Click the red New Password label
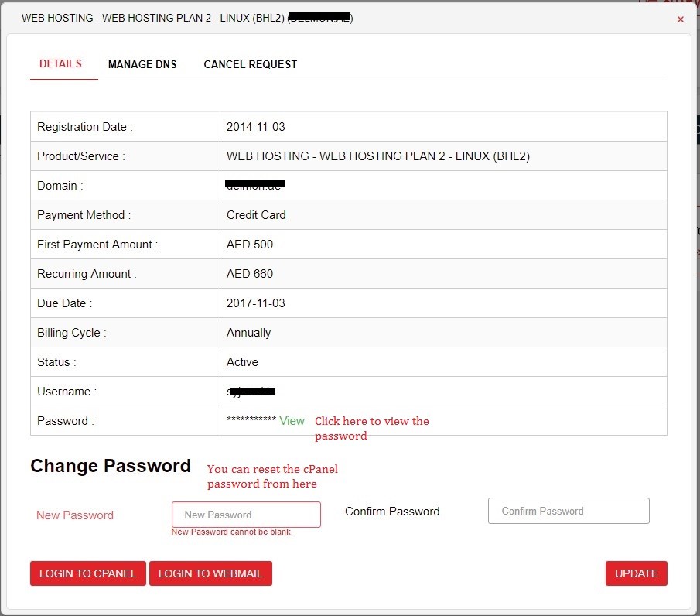Viewport: 700px width, 616px height. pos(75,515)
